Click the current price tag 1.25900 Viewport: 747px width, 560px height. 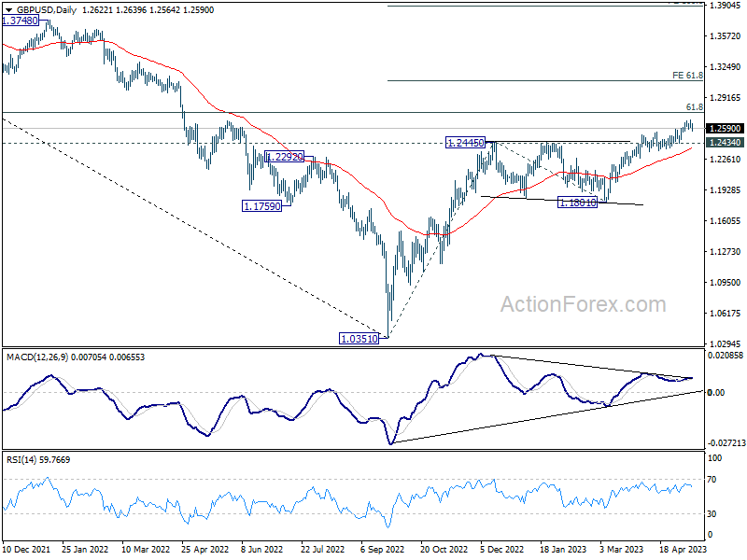(x=725, y=129)
